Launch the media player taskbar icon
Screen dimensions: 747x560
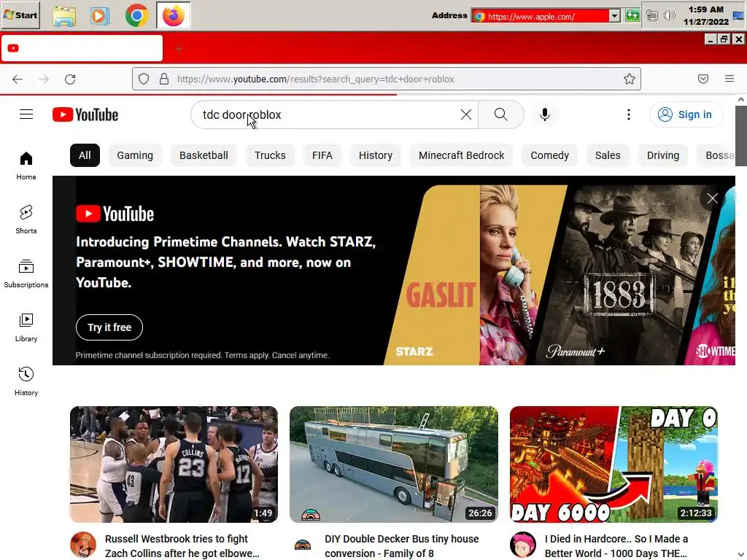[99, 16]
